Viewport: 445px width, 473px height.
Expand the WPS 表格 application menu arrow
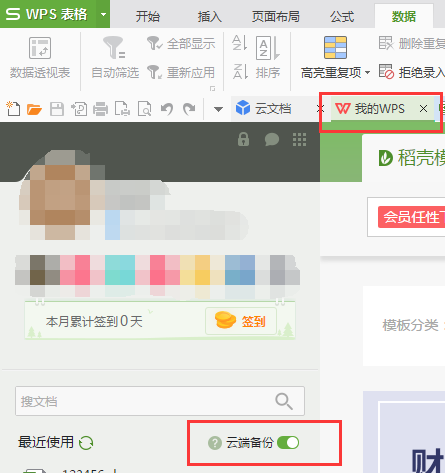coord(103,14)
